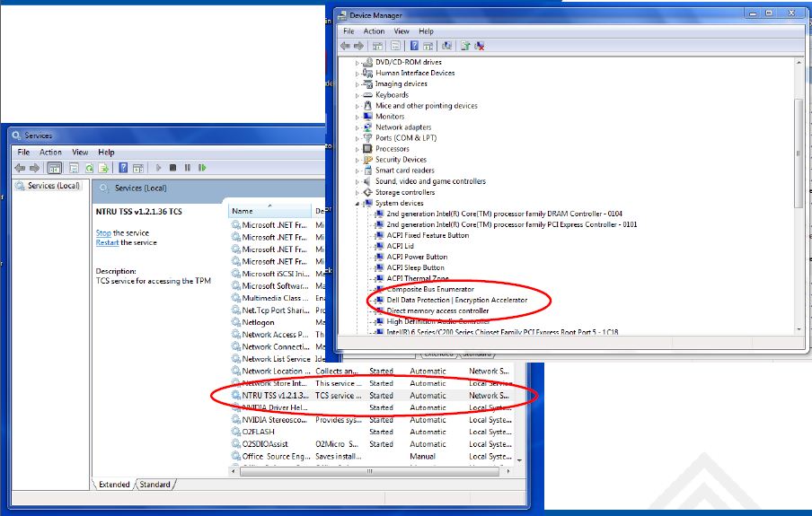812x516 pixels.
Task: Click Scan for hardware changes icon
Action: [447, 46]
